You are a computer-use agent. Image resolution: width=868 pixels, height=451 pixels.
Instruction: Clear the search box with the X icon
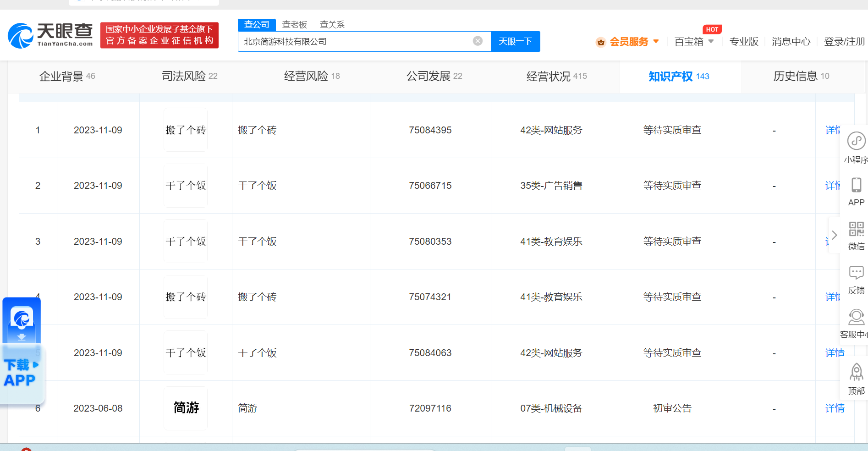point(478,41)
